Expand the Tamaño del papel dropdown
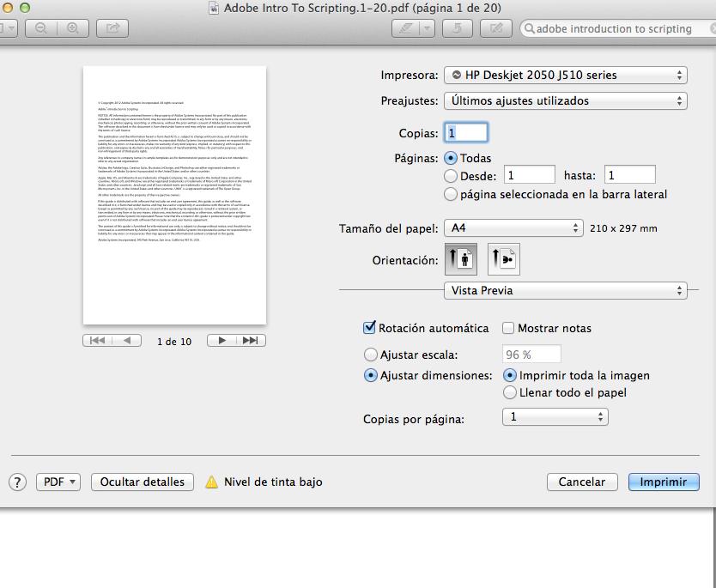 pyautogui.click(x=513, y=228)
